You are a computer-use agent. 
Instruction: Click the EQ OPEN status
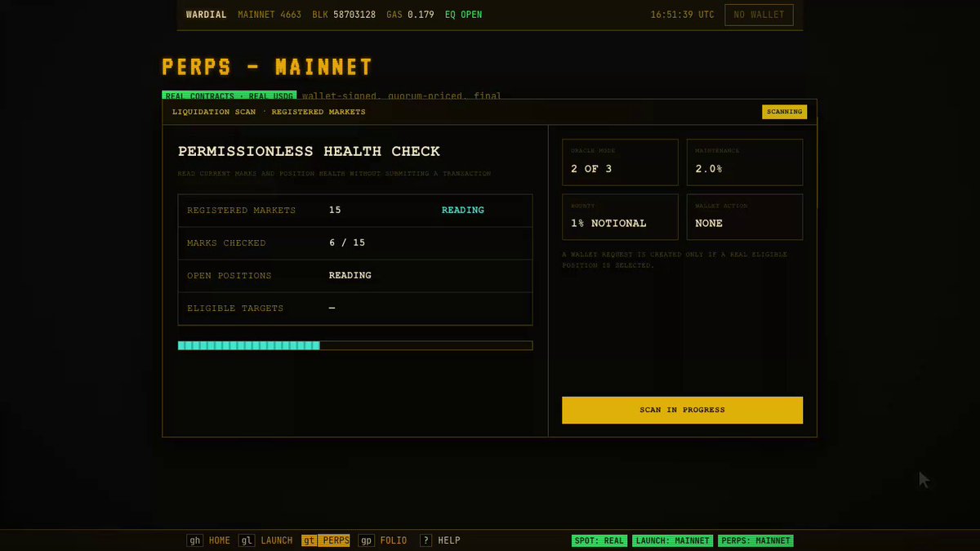[464, 15]
